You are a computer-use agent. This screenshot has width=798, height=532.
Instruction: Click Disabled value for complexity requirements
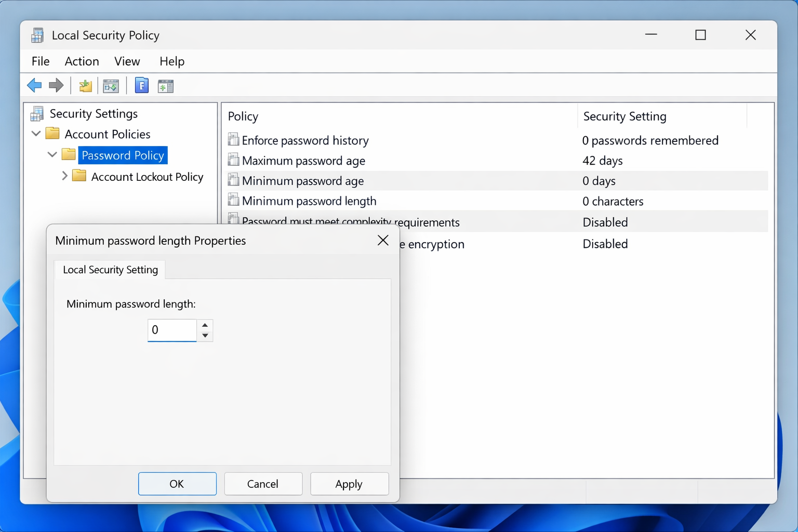(605, 222)
